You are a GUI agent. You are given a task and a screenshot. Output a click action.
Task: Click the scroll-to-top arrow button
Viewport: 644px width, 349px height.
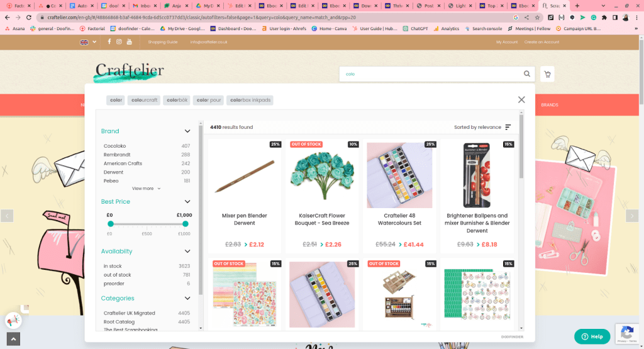click(x=13, y=339)
